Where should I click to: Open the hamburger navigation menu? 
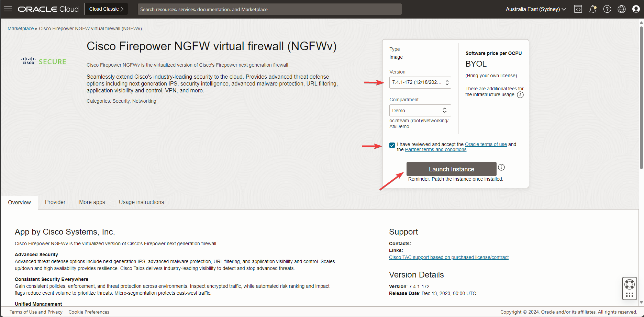[8, 9]
